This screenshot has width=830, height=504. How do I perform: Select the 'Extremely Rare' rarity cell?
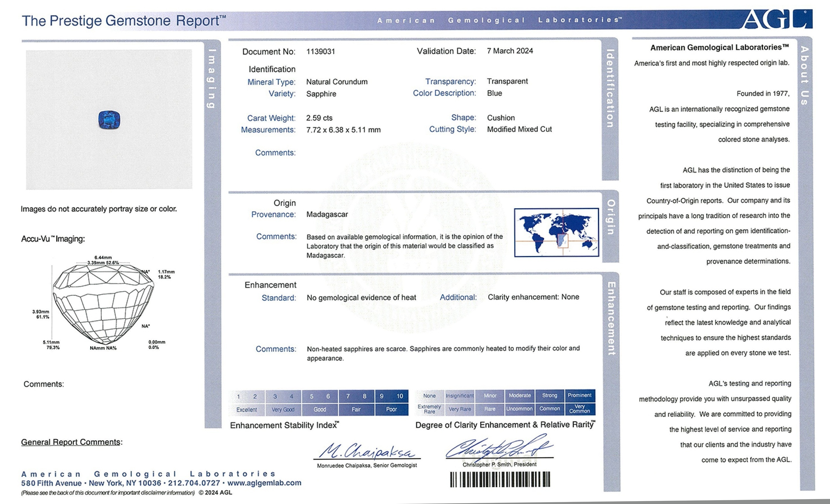coord(429,409)
